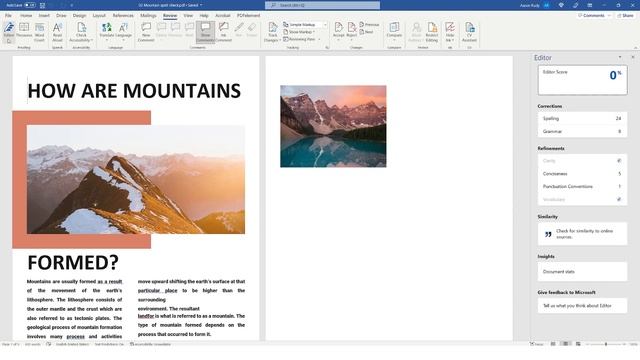
Task: Toggle the AutoSave switch
Action: click(x=30, y=5)
